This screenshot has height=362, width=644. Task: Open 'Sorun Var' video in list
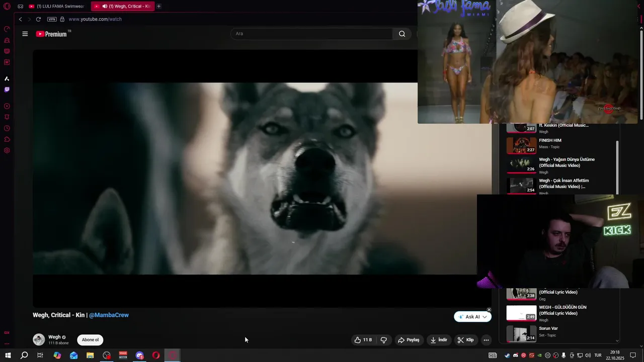(548, 328)
